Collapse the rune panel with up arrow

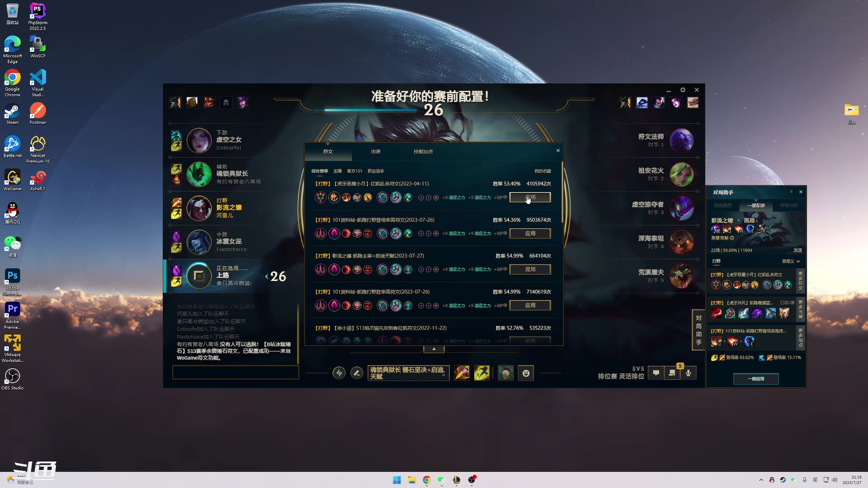[434, 349]
